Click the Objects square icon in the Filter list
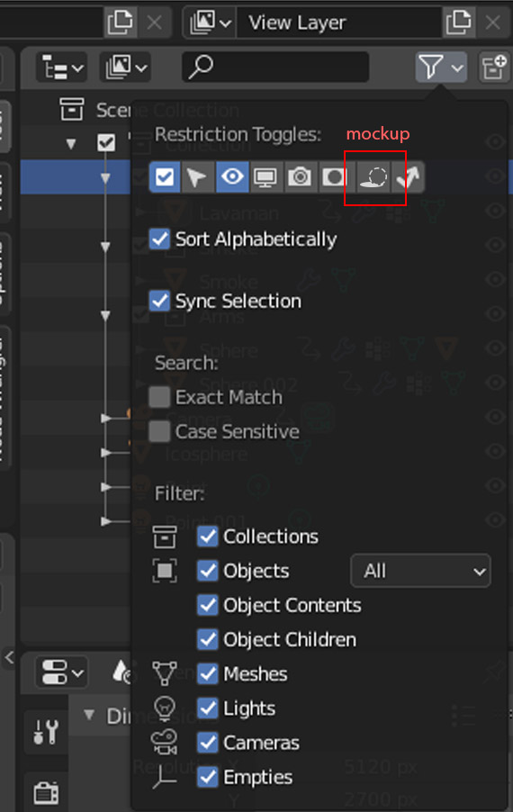Viewport: 513px width, 812px height. click(165, 571)
